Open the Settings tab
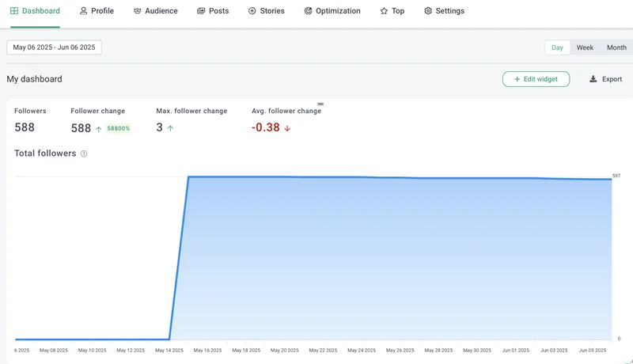633x364 pixels. [444, 11]
